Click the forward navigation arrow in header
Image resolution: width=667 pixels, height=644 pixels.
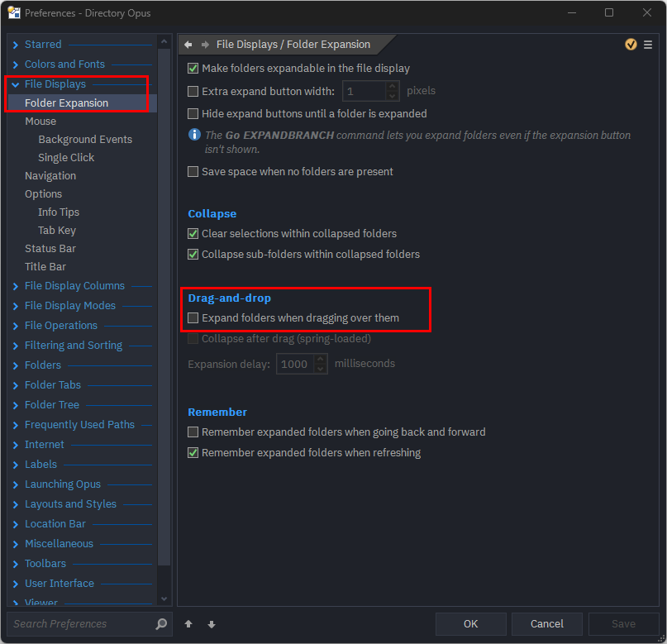coord(206,45)
